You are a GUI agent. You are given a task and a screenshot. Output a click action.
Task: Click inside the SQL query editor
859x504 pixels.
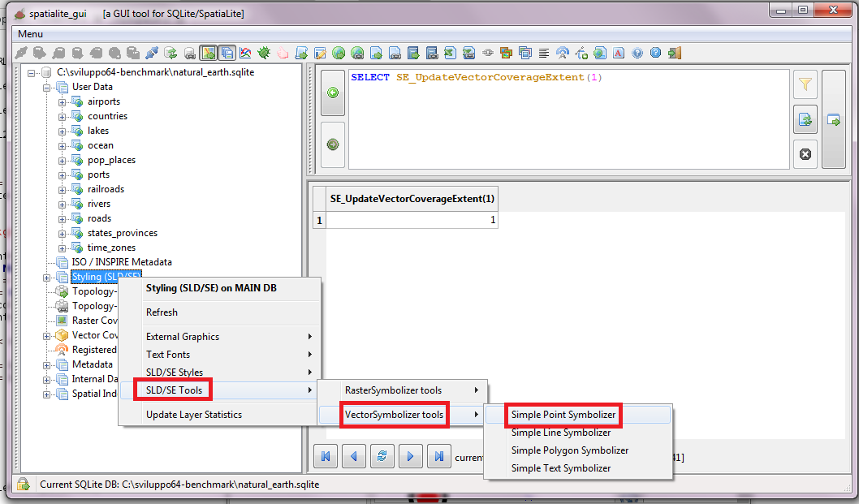[568, 119]
